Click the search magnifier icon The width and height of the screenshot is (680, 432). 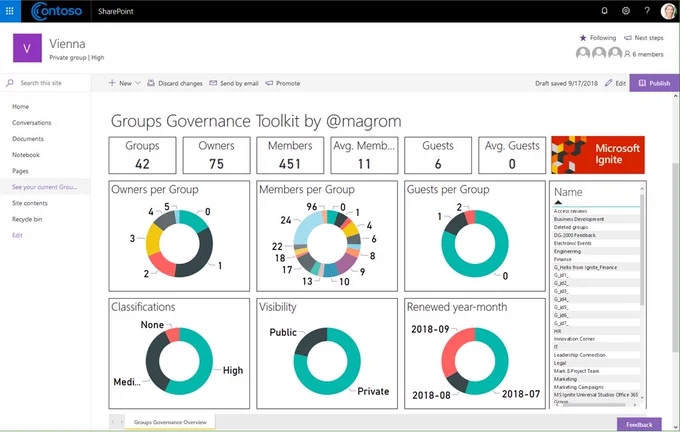[x=10, y=83]
